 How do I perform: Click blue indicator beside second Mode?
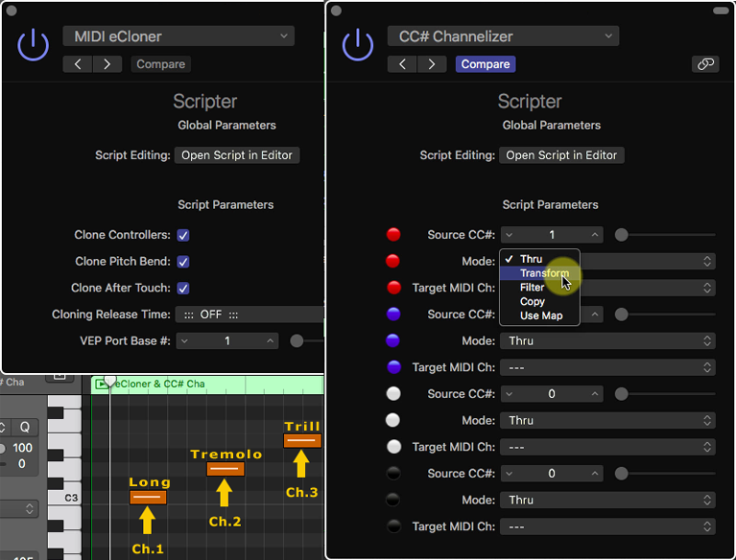tap(392, 340)
